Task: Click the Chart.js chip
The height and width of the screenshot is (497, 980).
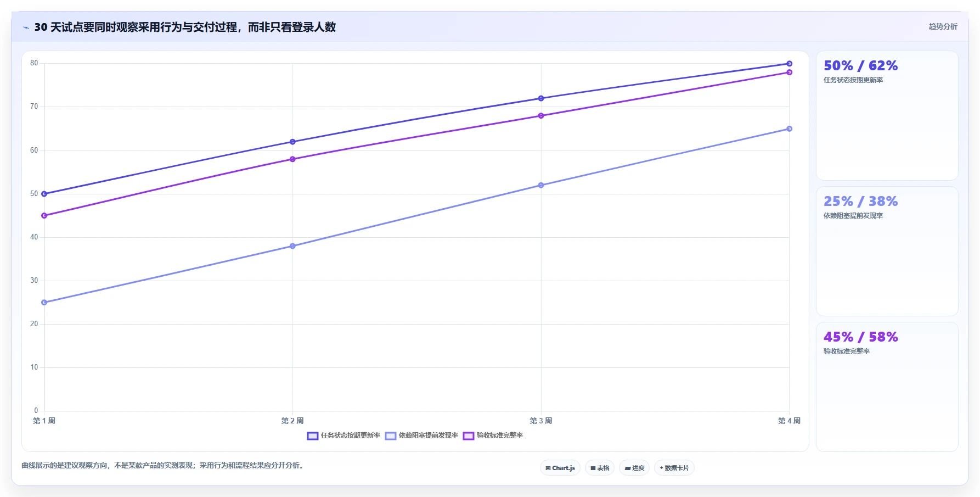Action: click(560, 468)
